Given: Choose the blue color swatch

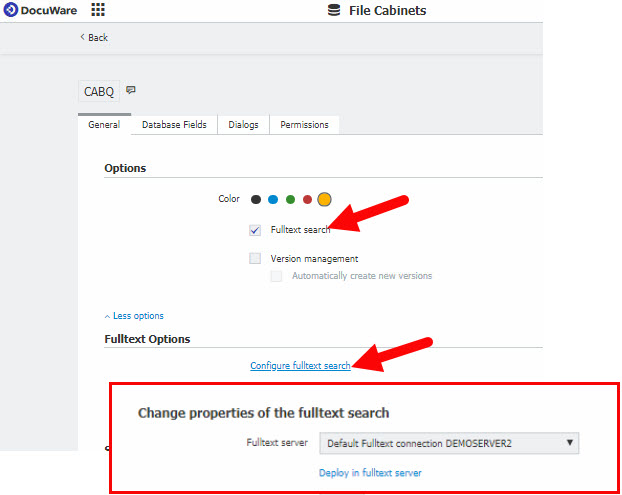Looking at the screenshot, I should click(273, 199).
